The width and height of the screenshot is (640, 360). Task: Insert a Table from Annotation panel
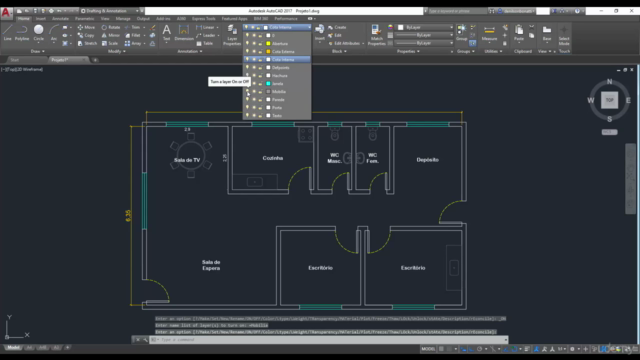(204, 43)
